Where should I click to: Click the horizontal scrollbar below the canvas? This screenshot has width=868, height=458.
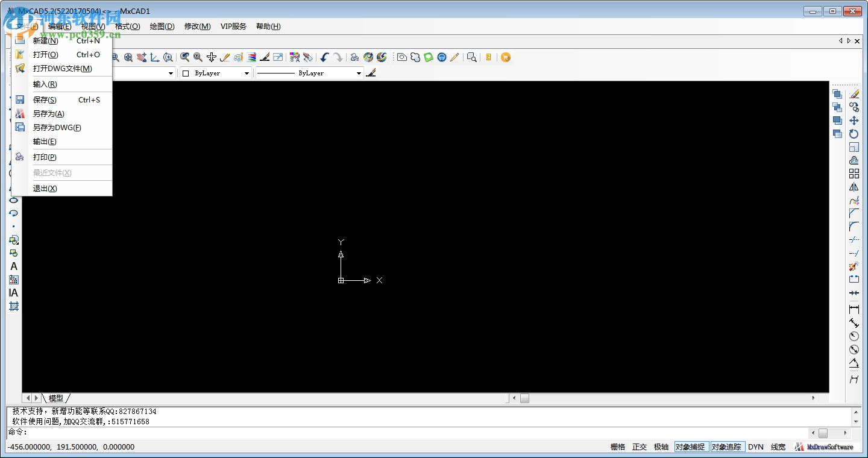tap(665, 398)
